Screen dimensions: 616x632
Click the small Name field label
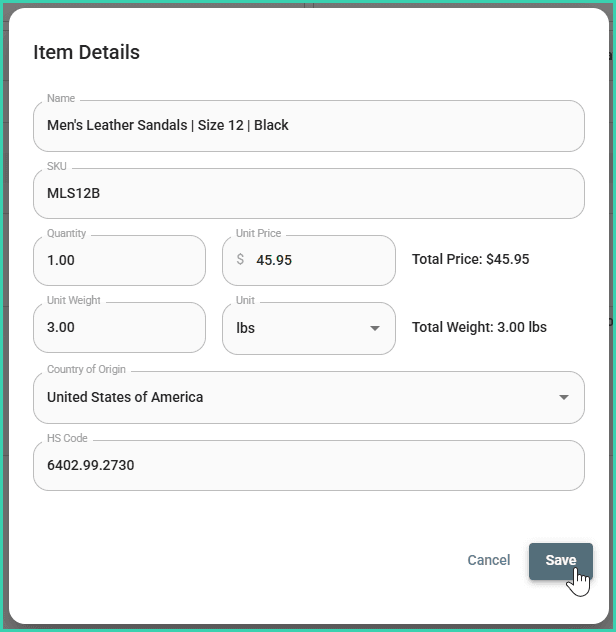tap(61, 99)
